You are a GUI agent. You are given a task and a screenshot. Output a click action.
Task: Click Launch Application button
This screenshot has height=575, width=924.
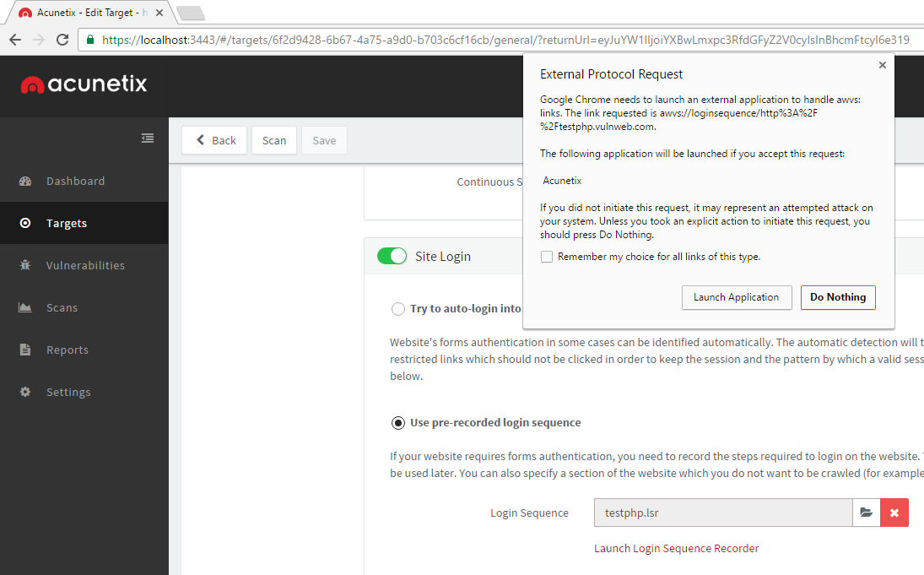click(737, 297)
